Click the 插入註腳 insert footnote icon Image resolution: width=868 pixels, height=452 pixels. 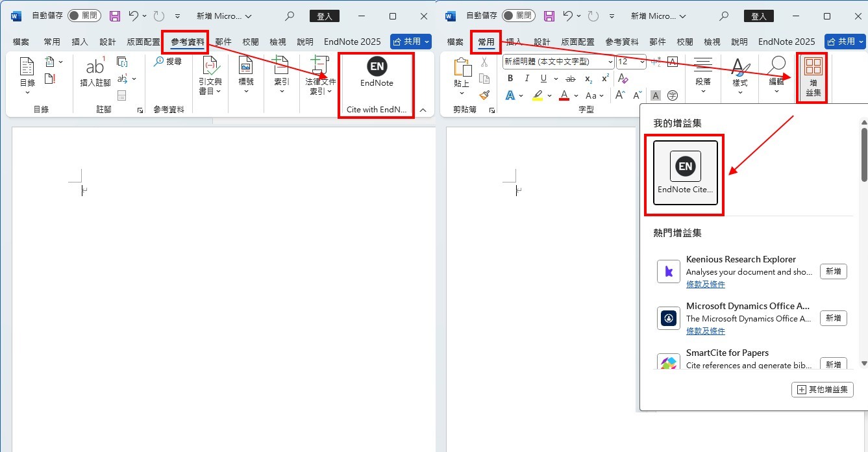(x=95, y=71)
